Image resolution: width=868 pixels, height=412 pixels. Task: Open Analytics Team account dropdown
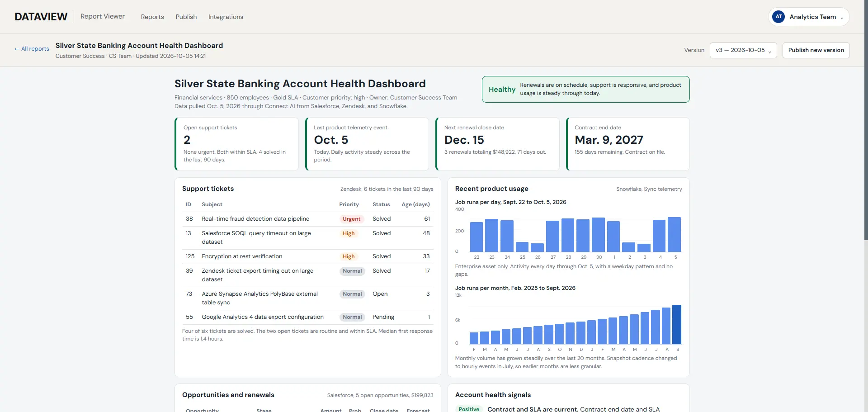tap(809, 17)
